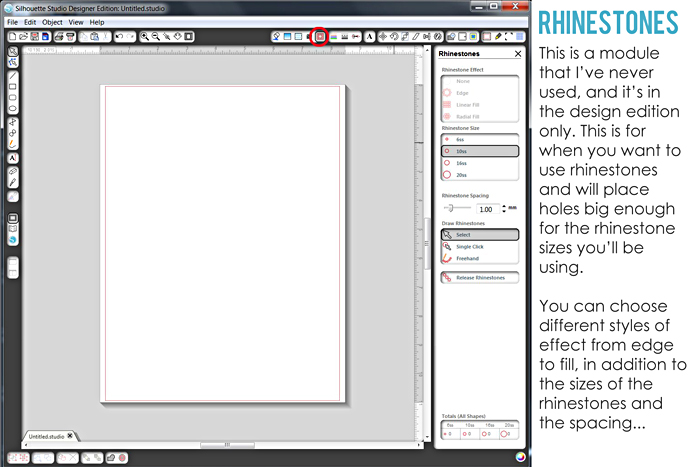Click the Print icon
The width and height of the screenshot is (700, 467).
59,37
